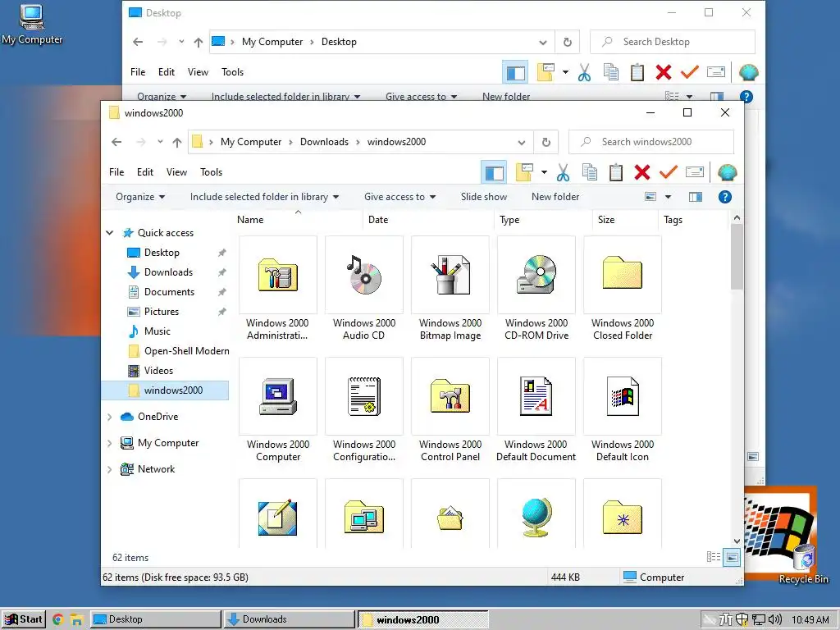Click the folder options icon in windows2000 toolbar
Viewport: 840px width, 630px height.
(524, 172)
